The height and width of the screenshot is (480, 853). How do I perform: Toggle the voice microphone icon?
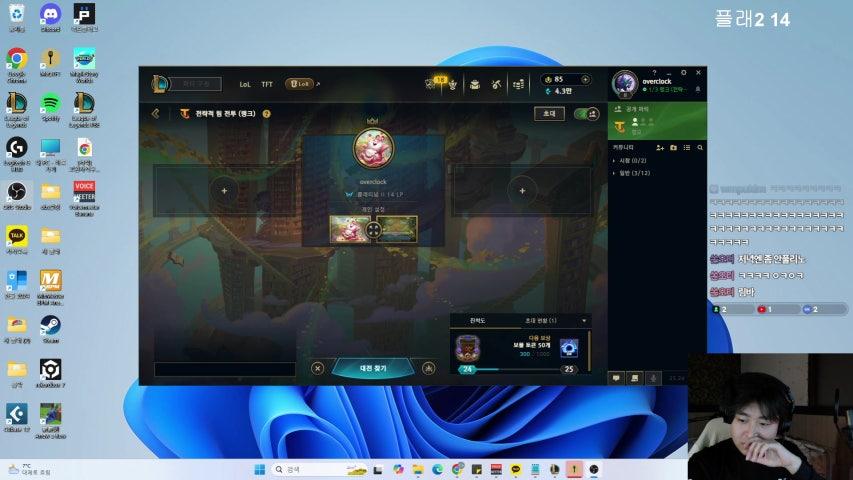coord(653,378)
